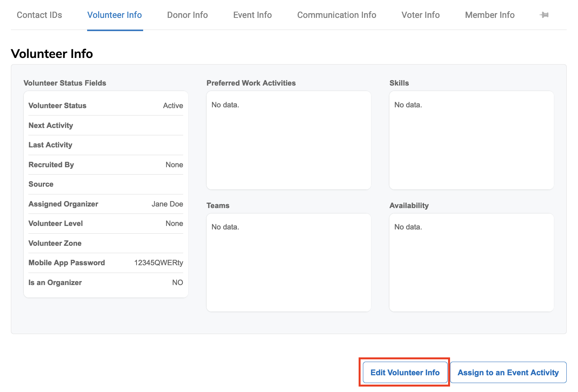Screen dimensions: 578x392
Task: Click the None value for Volunteer Level
Action: coord(174,224)
